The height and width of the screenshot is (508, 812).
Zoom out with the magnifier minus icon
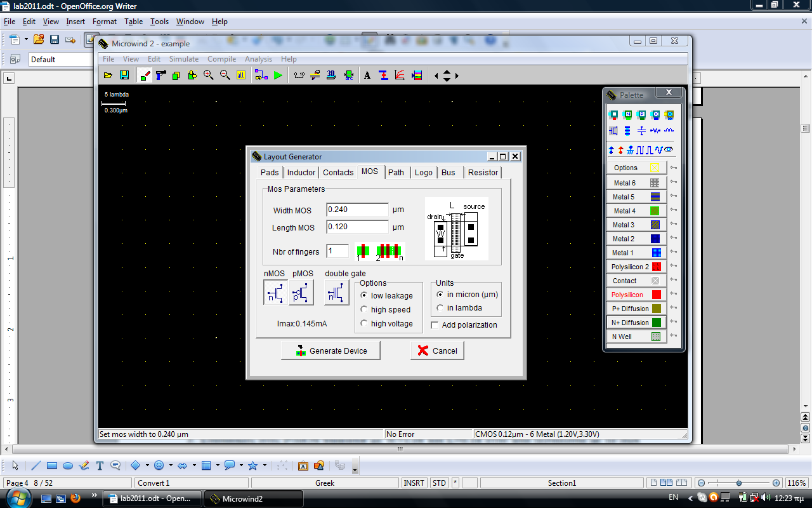[x=225, y=75]
